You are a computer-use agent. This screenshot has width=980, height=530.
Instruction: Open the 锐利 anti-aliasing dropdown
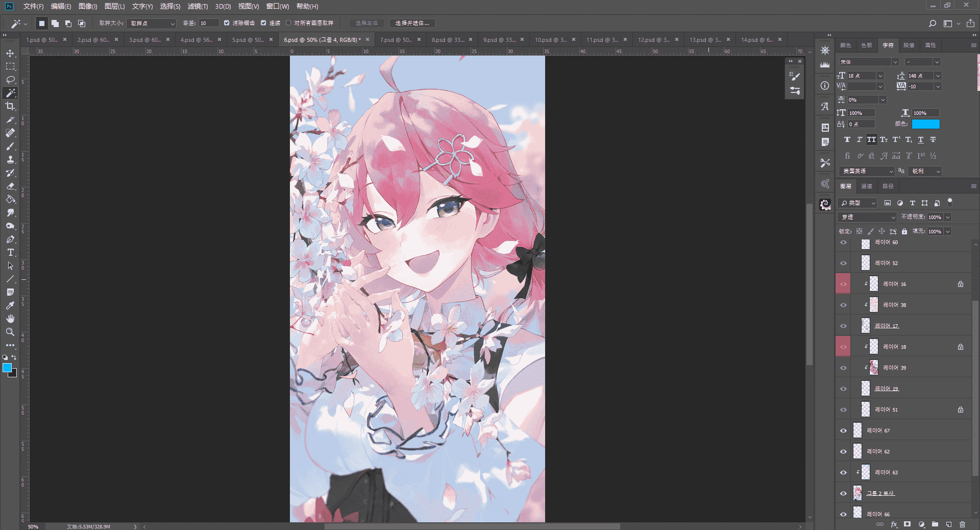coord(925,171)
